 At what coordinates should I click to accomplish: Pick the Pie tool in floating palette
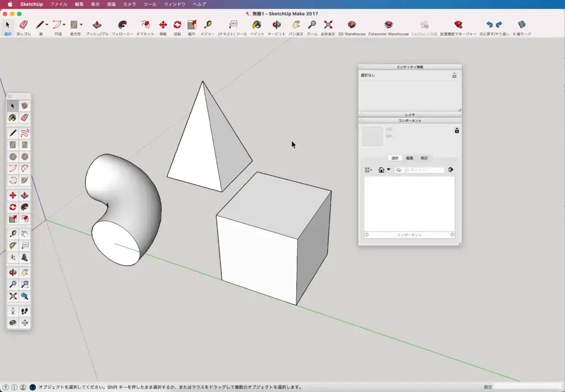pos(24,180)
